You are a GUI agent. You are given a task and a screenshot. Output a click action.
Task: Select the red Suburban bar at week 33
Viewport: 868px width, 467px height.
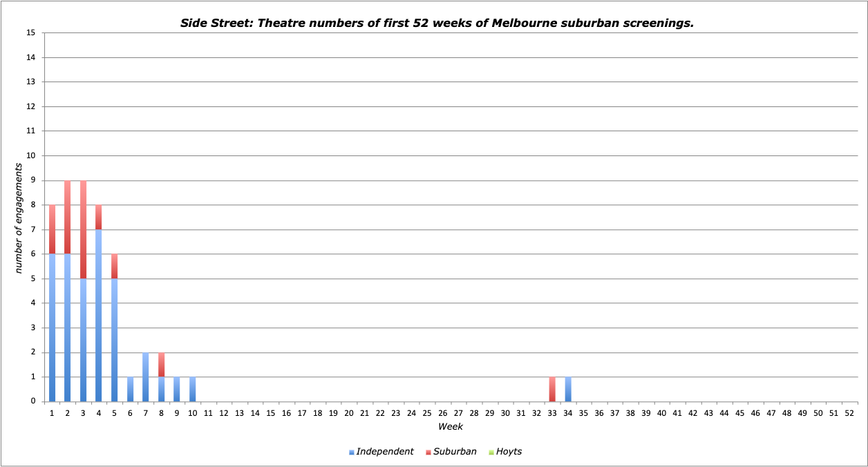[x=552, y=389]
